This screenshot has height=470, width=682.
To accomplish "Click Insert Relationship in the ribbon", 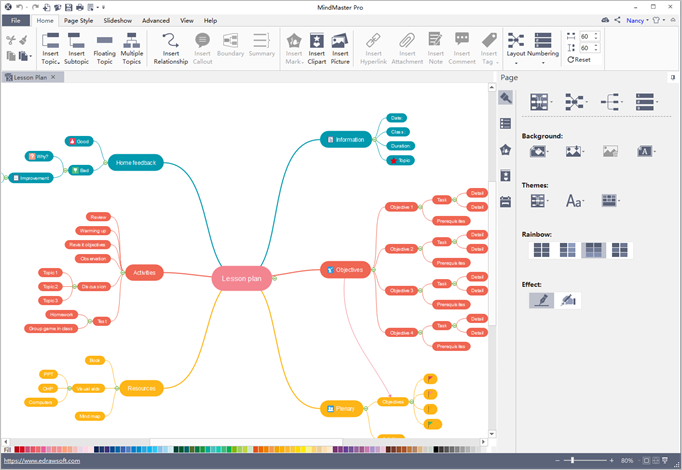I will pos(171,47).
